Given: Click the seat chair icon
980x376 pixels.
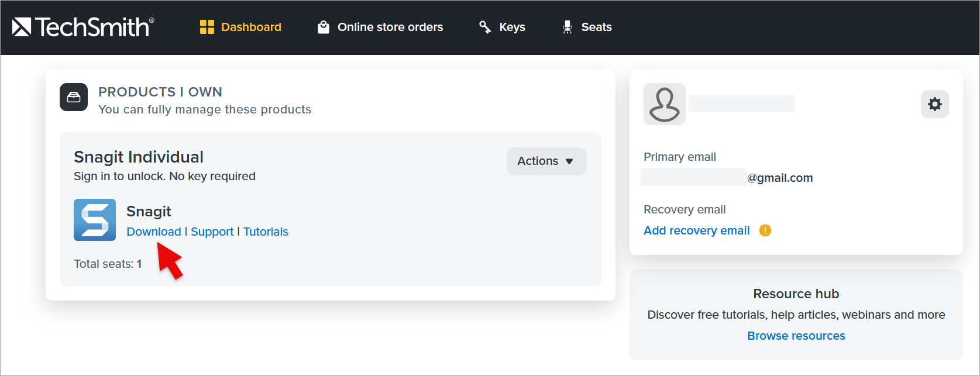Looking at the screenshot, I should pos(567,27).
